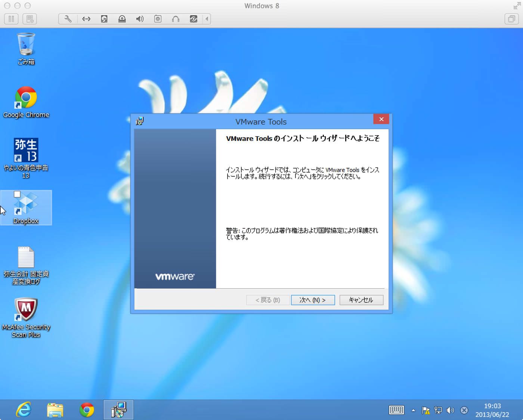Open Action Center flag icon
The image size is (523, 420).
coord(425,410)
